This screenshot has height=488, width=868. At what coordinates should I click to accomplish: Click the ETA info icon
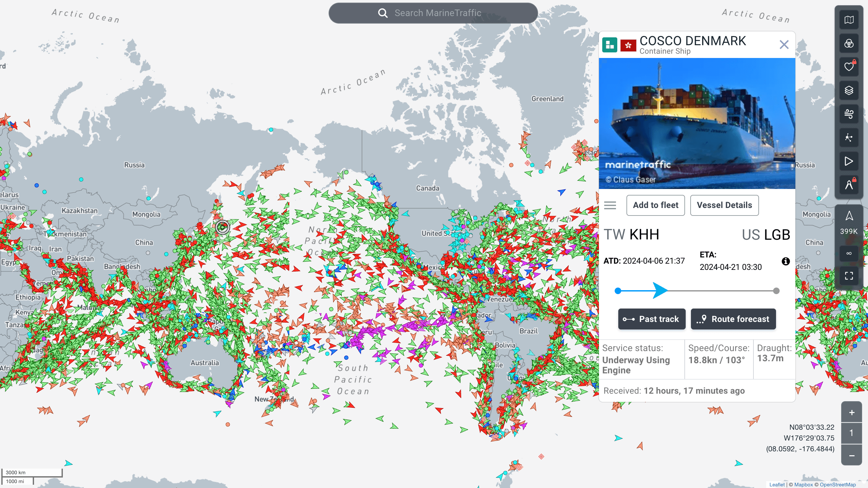(786, 261)
